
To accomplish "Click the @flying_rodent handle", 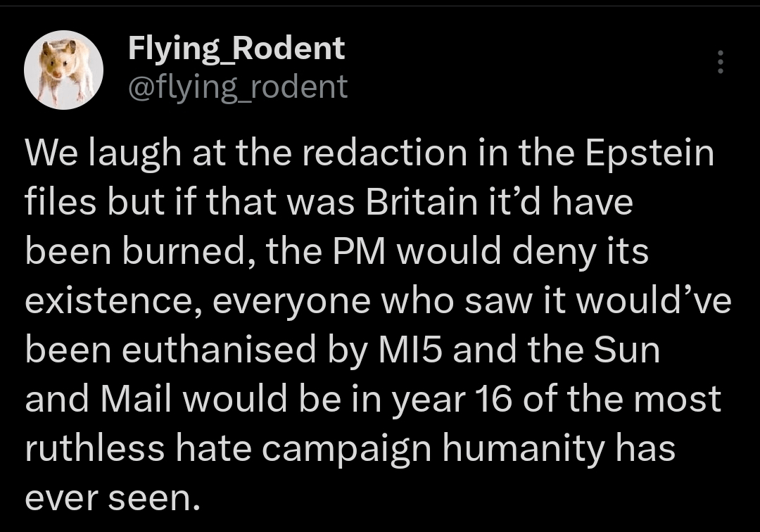I will [x=237, y=87].
